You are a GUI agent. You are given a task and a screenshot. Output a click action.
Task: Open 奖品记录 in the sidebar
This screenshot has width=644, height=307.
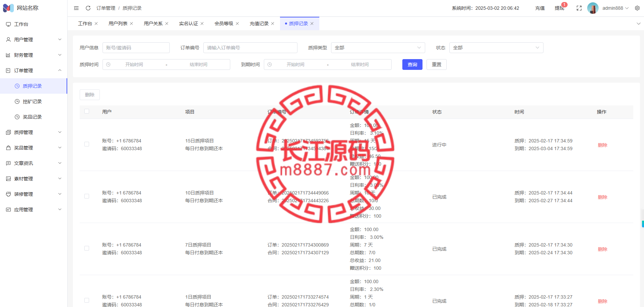click(x=34, y=117)
